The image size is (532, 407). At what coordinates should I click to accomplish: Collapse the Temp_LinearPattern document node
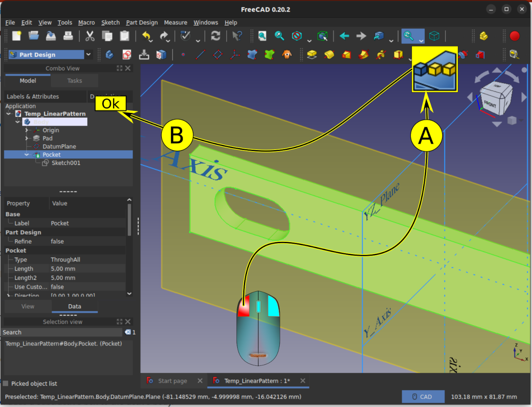pos(9,114)
